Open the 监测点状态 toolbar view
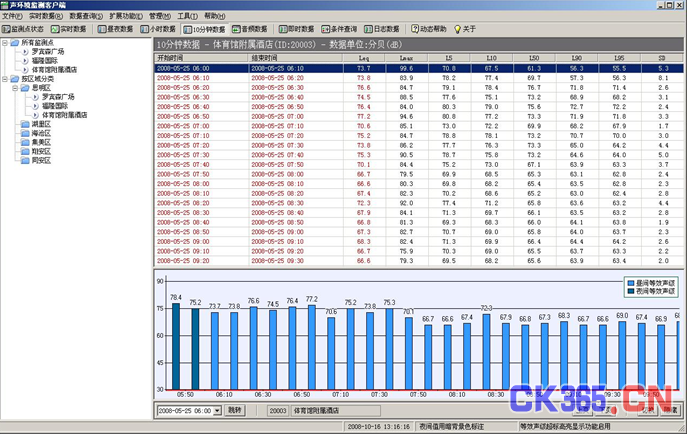Screen dimensions: 687x434 click(x=23, y=29)
